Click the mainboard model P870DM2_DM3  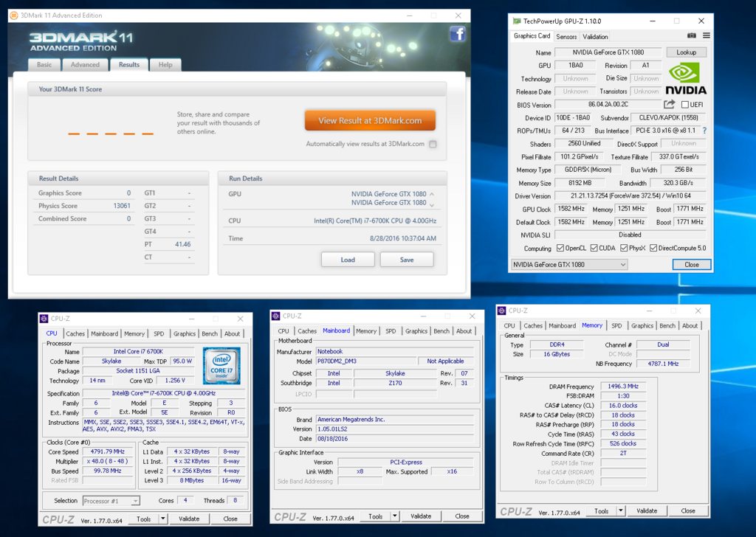tap(366, 361)
